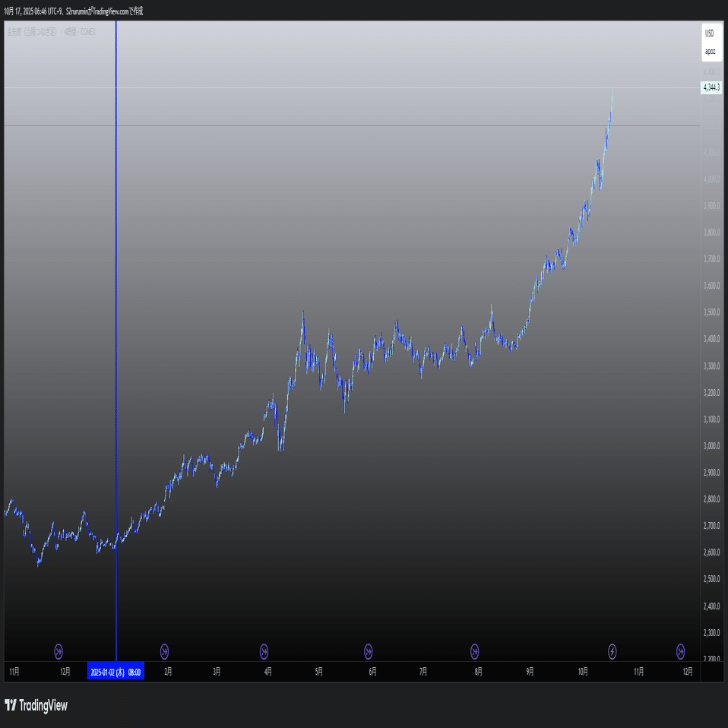The image size is (728, 728).
Task: Click the contract rollover icon above 6月
Action: tap(368, 651)
